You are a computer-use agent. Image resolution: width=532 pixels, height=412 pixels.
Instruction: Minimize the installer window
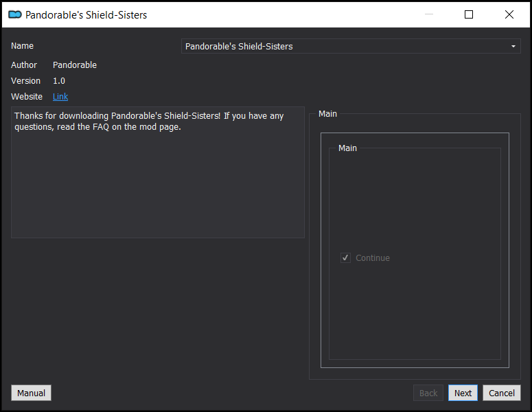[428, 14]
